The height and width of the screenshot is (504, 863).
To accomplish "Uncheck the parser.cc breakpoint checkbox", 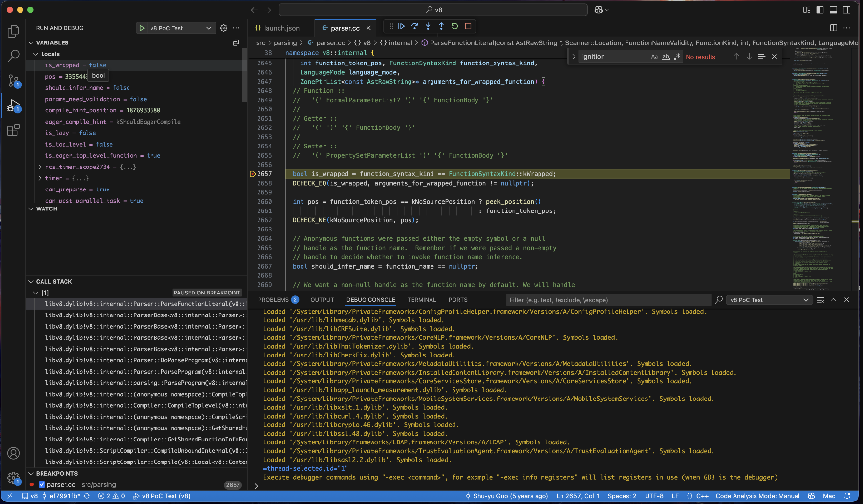I will [x=42, y=485].
